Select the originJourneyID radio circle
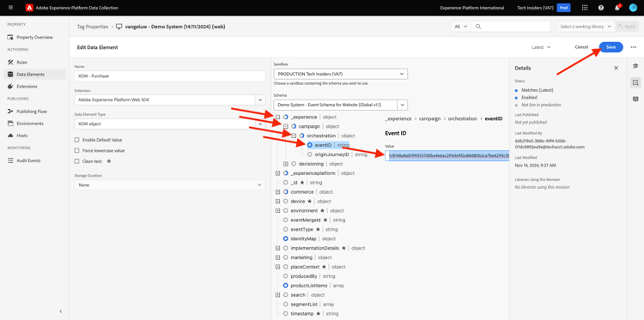The image size is (644, 320). coord(310,154)
